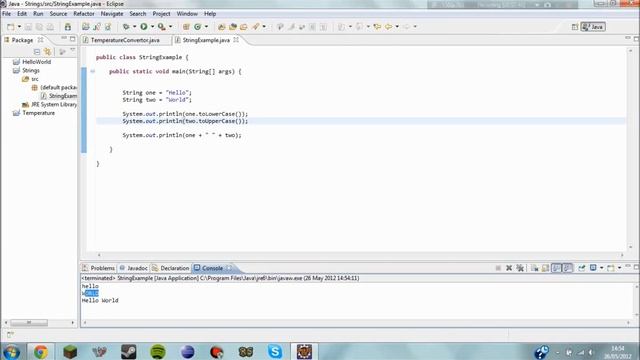Image resolution: width=640 pixels, height=360 pixels.
Task: Click the New Java Package icon
Action: 186,27
